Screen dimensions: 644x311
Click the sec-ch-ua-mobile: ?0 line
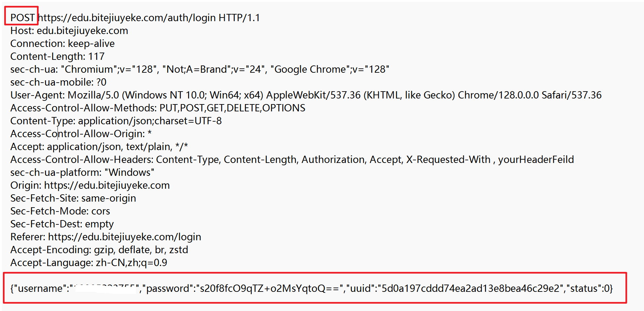pyautogui.click(x=58, y=82)
